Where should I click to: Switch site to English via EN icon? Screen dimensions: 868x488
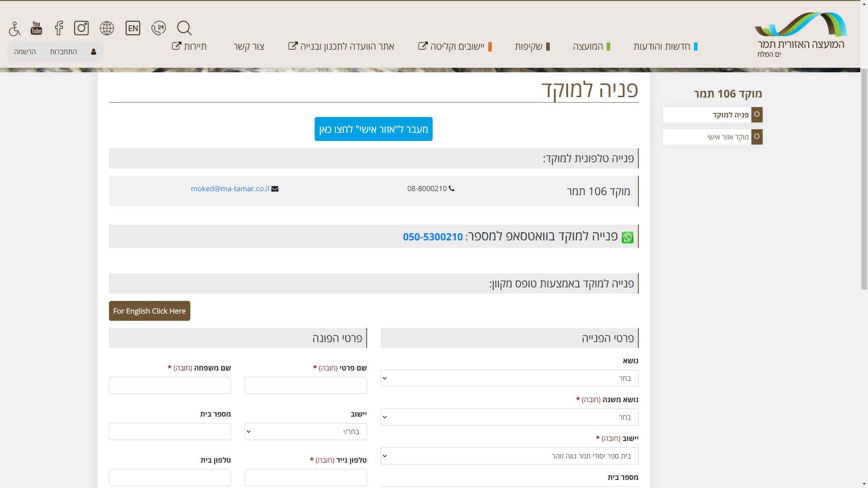[x=133, y=28]
